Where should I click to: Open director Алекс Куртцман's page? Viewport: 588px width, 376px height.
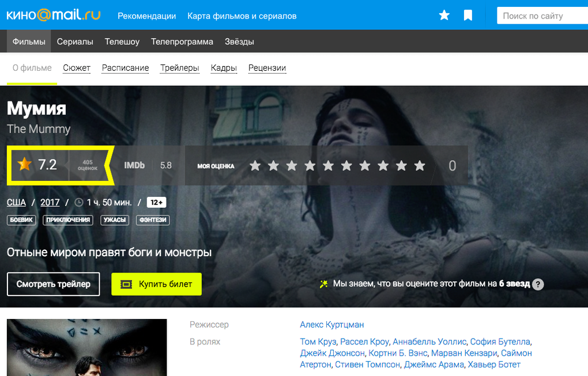332,325
